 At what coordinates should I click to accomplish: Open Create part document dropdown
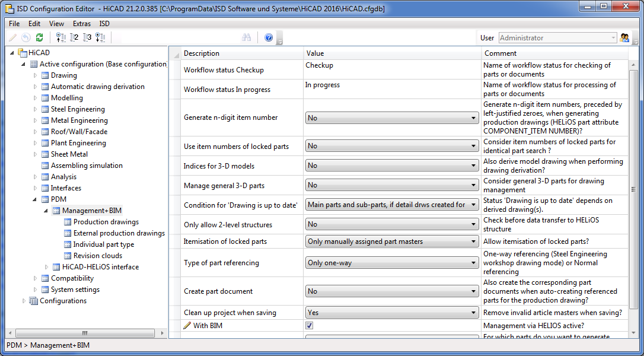click(x=392, y=291)
